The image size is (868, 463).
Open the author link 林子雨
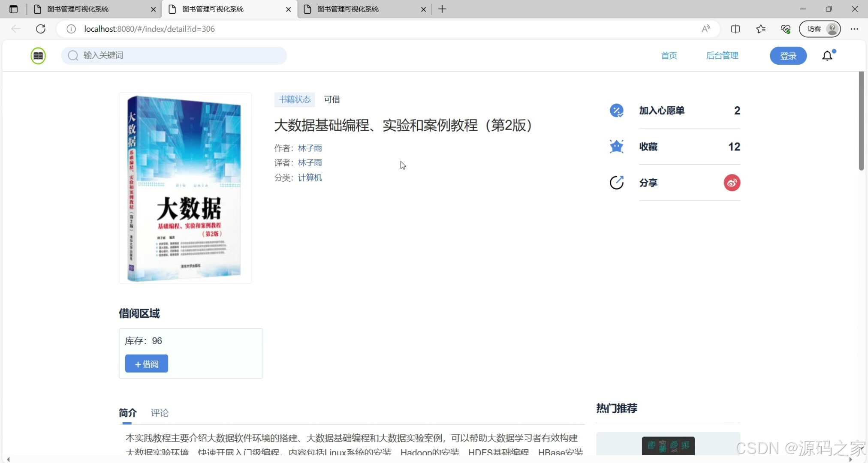click(310, 148)
